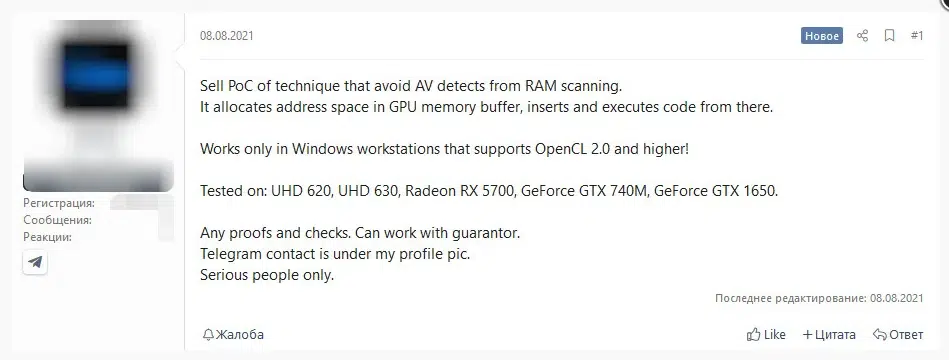Click the Реакции label in user info

click(x=47, y=237)
